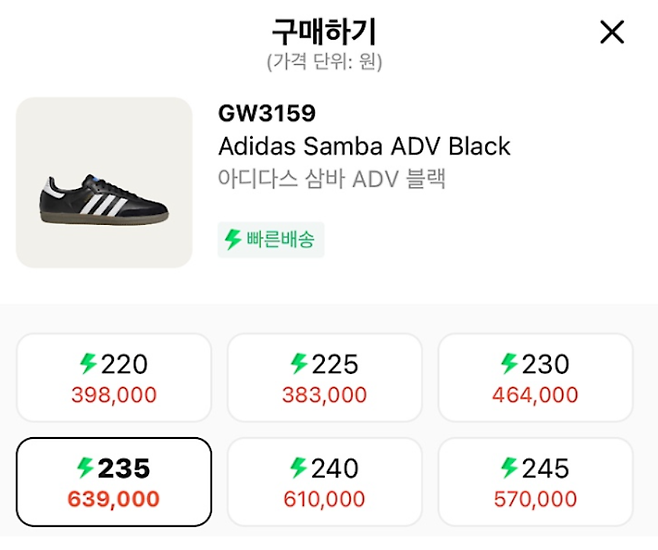Click the lightning icon beside size 230
658x550 pixels.
pos(509,364)
